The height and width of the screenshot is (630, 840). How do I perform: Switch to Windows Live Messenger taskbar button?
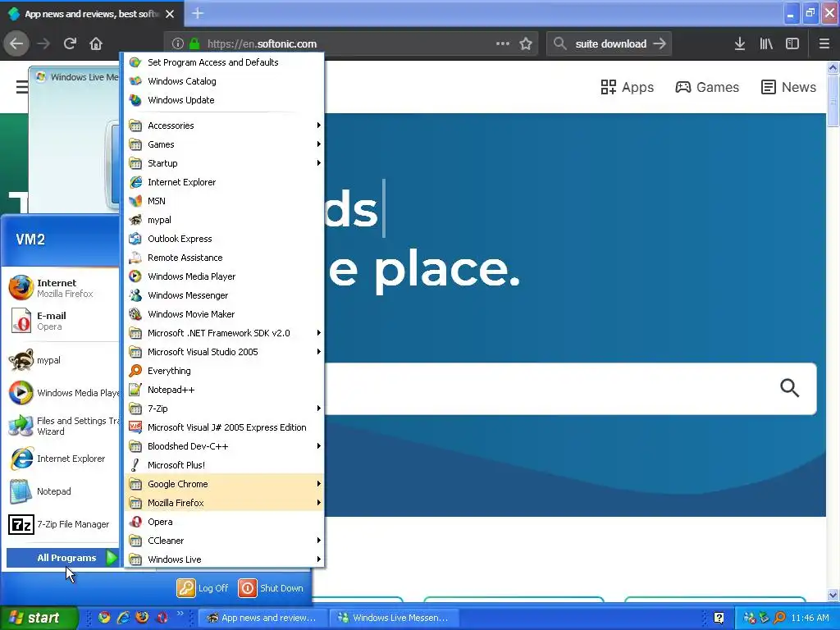click(x=395, y=618)
